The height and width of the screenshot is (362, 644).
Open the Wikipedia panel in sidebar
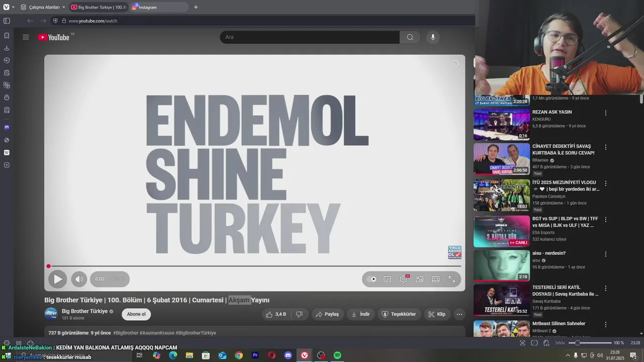[7, 152]
